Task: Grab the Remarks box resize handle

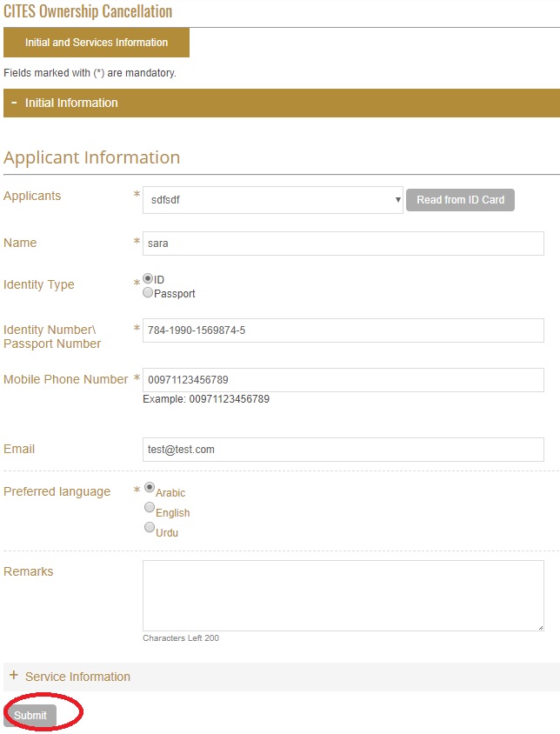Action: coord(540,627)
